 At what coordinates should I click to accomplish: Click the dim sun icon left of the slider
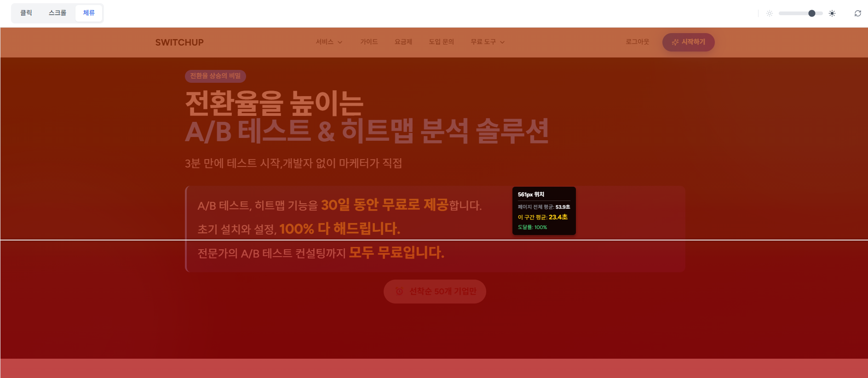click(769, 13)
